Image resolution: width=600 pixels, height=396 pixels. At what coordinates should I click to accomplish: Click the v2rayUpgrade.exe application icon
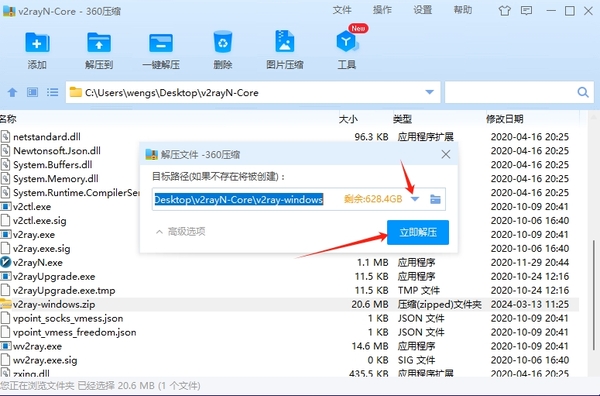(x=5, y=276)
